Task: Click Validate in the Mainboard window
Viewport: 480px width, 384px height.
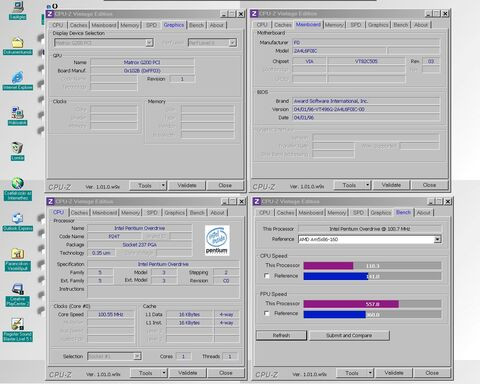Action: click(391, 185)
